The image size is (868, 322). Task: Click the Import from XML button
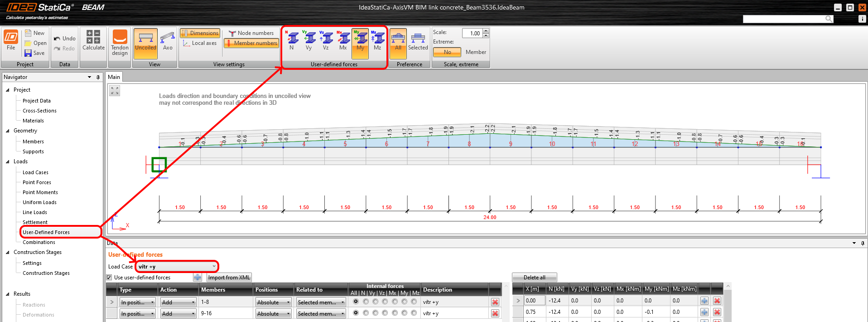click(229, 278)
